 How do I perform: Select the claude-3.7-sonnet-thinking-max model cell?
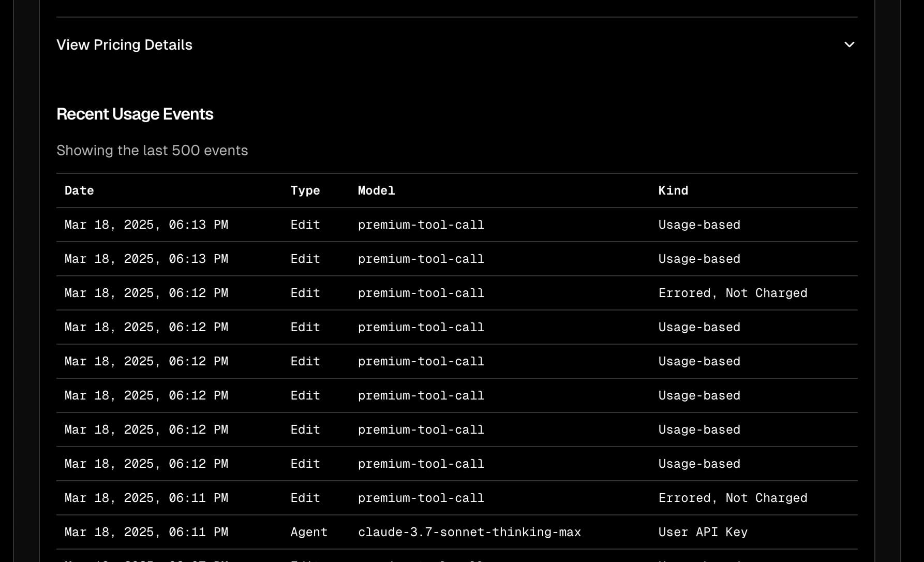click(469, 532)
